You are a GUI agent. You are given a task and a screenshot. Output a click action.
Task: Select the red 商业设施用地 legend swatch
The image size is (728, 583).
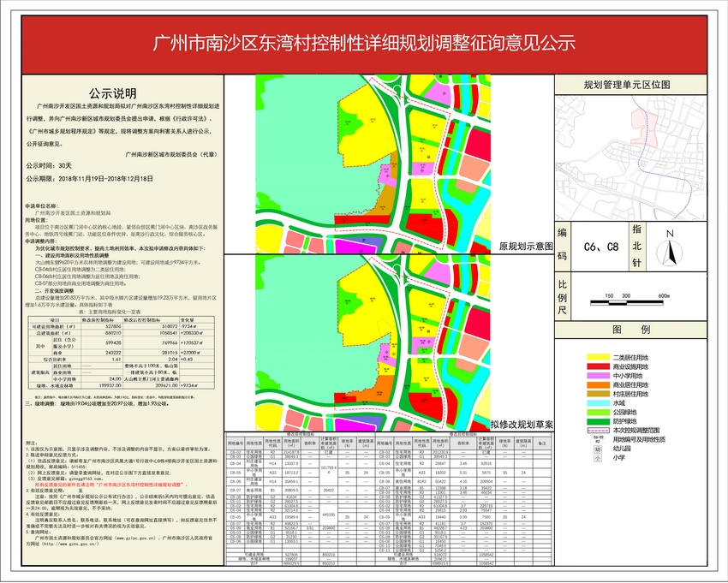point(598,366)
